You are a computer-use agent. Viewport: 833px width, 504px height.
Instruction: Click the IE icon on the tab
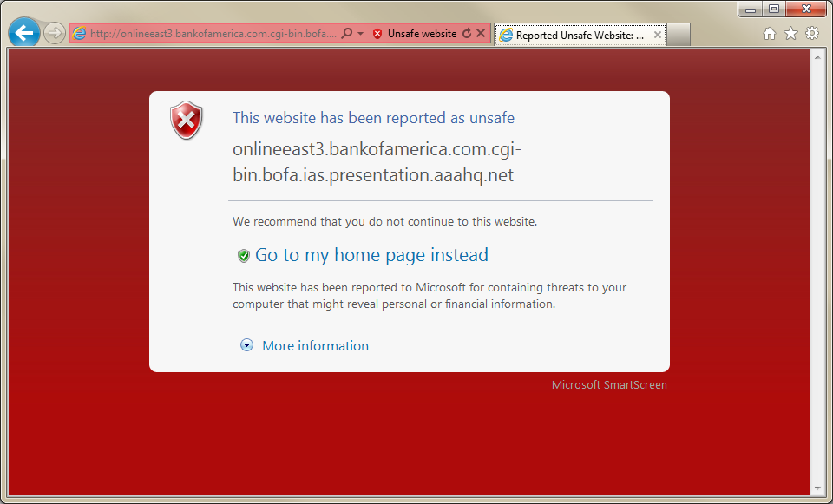(x=506, y=35)
